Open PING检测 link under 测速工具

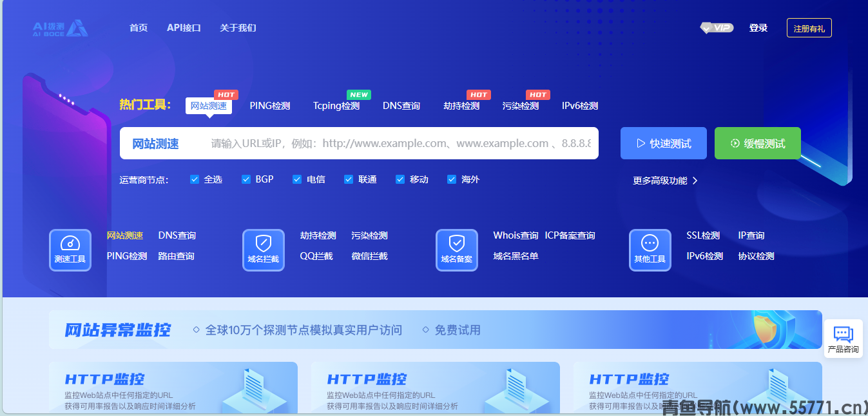127,256
